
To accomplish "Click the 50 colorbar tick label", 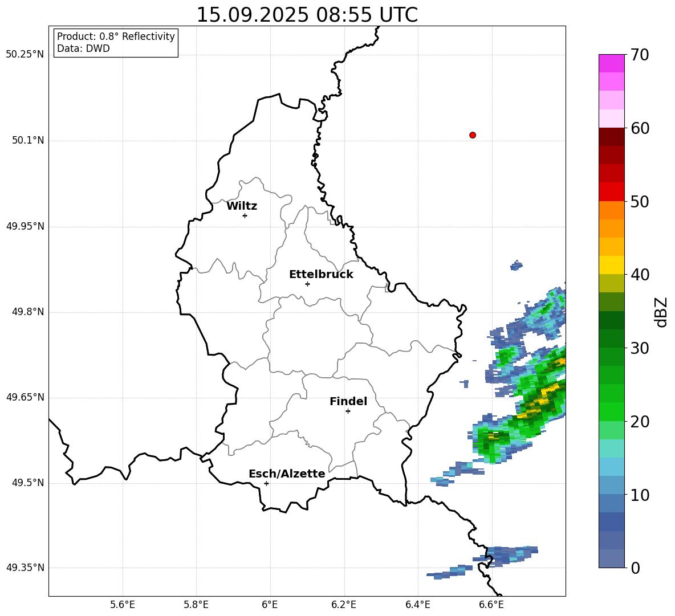I will [640, 202].
